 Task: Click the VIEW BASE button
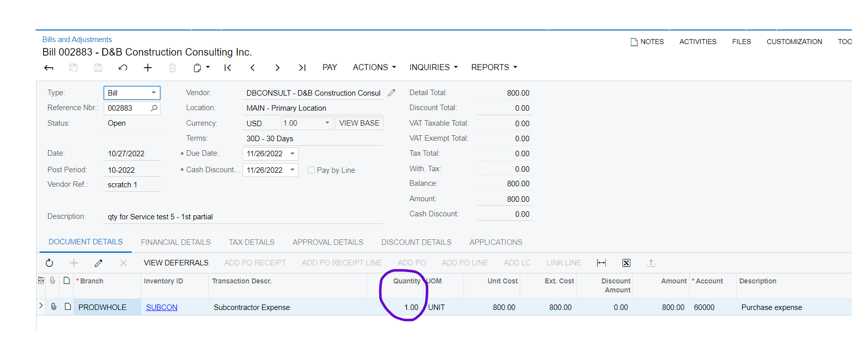pos(359,123)
